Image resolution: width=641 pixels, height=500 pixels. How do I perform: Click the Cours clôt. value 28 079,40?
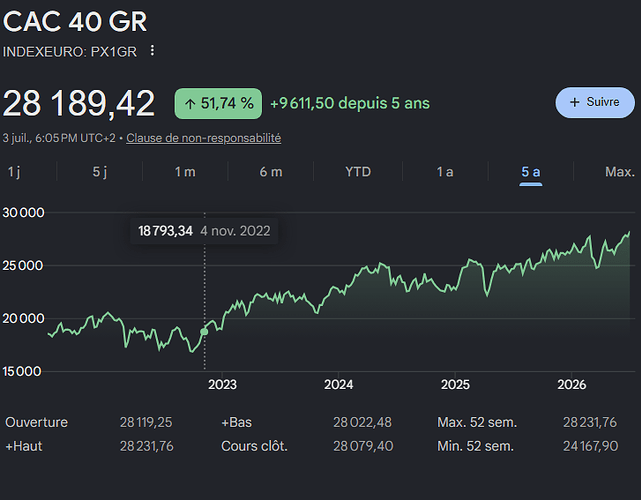[363, 446]
